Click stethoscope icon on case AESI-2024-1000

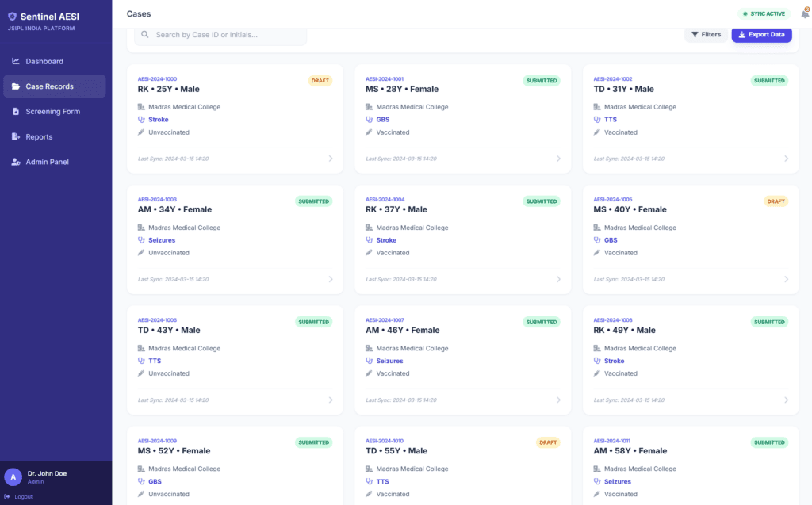(141, 120)
